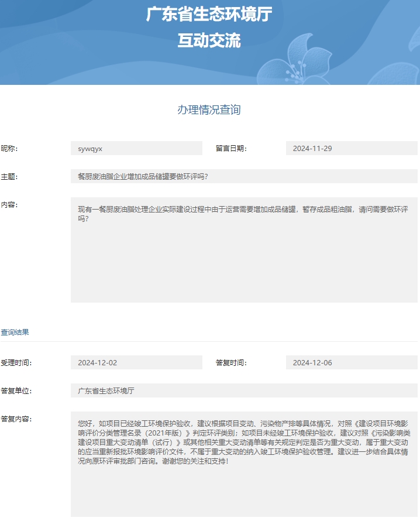
Task: Click the 答复时间 field showing 2024-12-06
Action: [352, 363]
